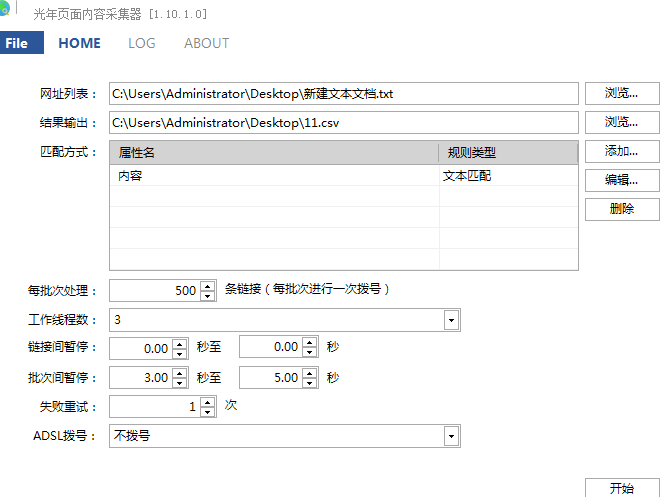The height and width of the screenshot is (497, 665).
Task: Decrease 失败重试 retry count
Action: tap(207, 412)
